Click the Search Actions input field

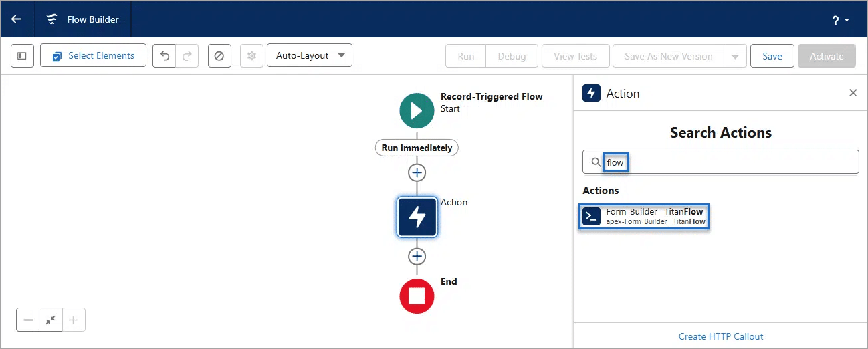click(x=721, y=162)
